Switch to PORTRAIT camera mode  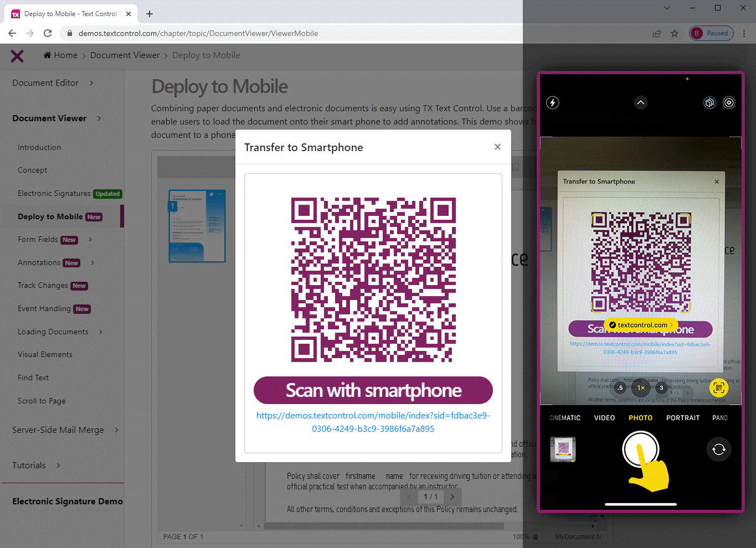(x=683, y=418)
